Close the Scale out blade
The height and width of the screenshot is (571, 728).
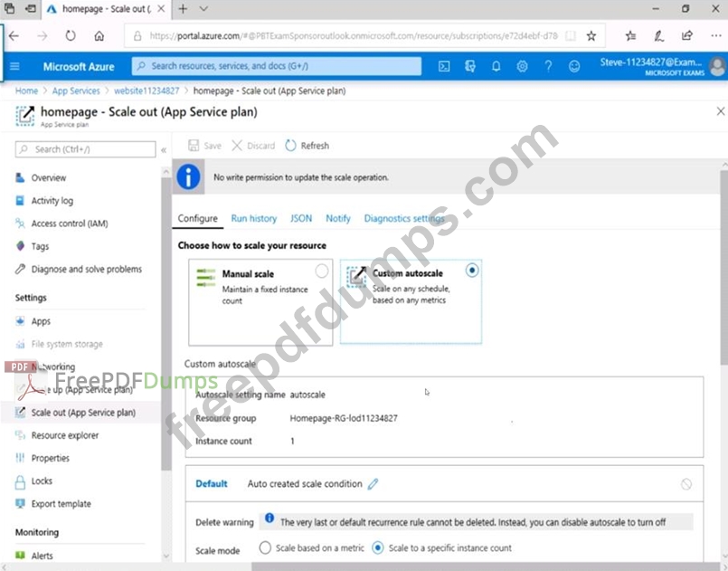click(x=721, y=111)
